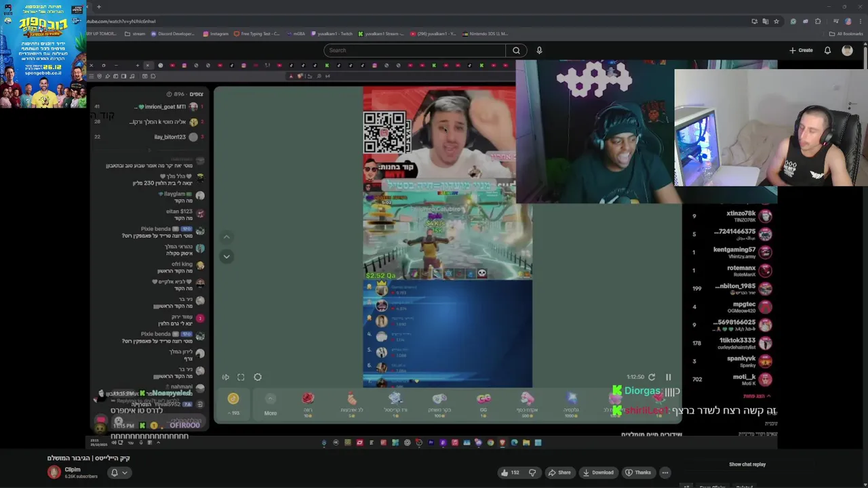The height and width of the screenshot is (488, 868).
Task: Focus the YouTube Search input field
Action: 415,50
